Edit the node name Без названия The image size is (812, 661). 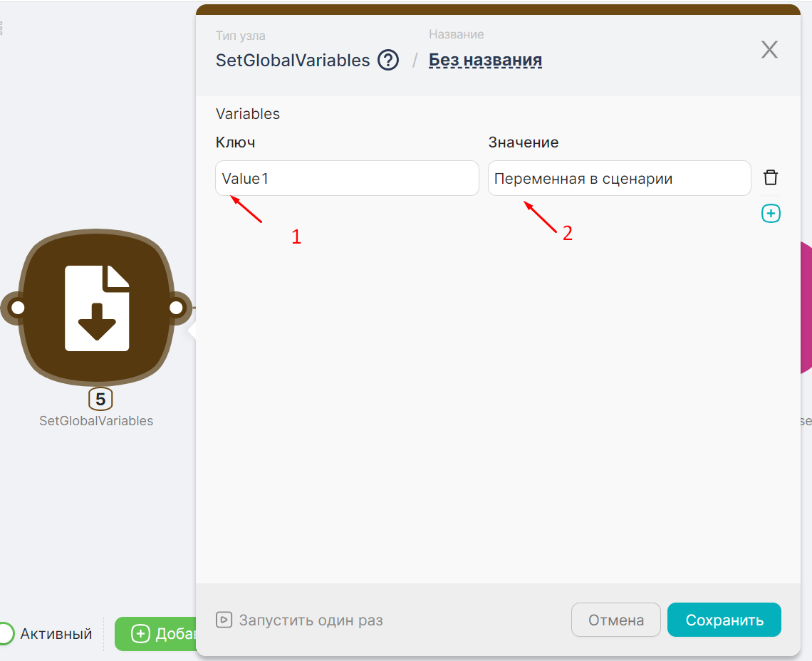[x=485, y=60]
